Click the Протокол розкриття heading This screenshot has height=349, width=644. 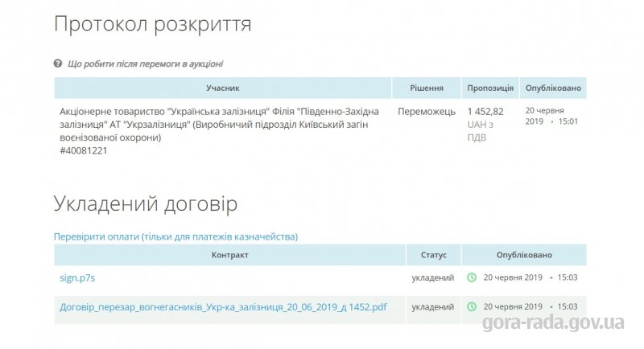point(152,24)
